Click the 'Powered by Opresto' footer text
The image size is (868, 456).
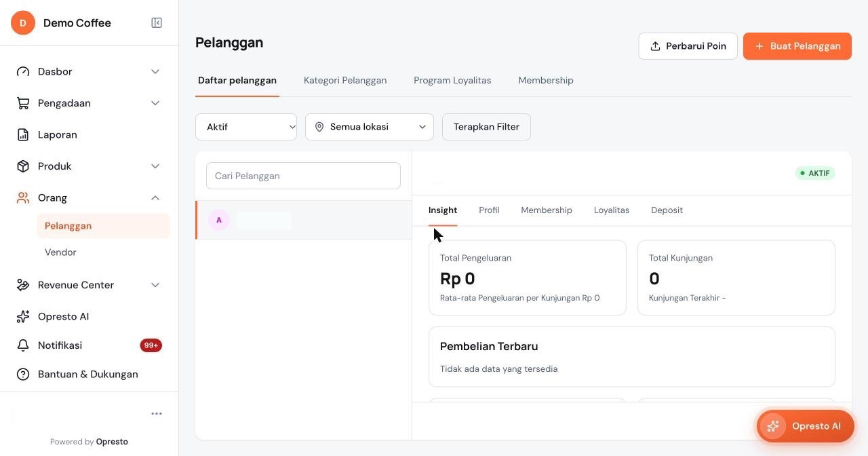[89, 442]
